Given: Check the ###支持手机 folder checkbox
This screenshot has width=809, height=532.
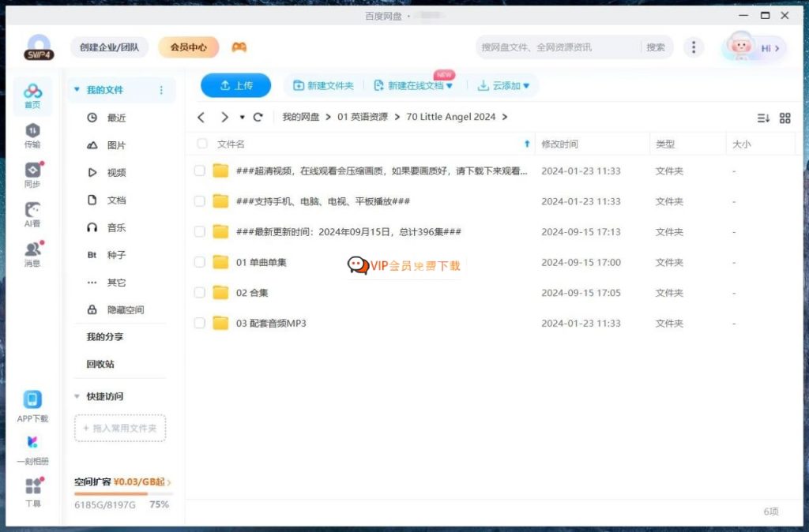Looking at the screenshot, I should coord(200,201).
